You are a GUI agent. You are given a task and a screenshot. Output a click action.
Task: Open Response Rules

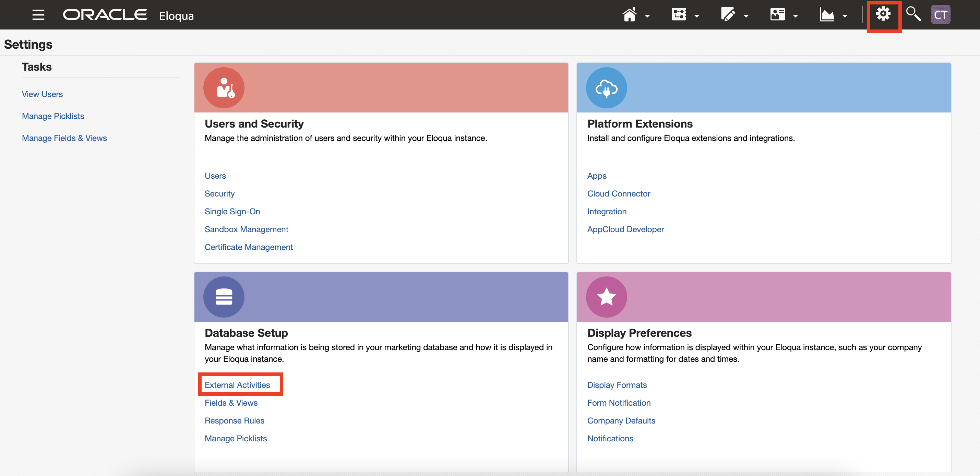235,421
